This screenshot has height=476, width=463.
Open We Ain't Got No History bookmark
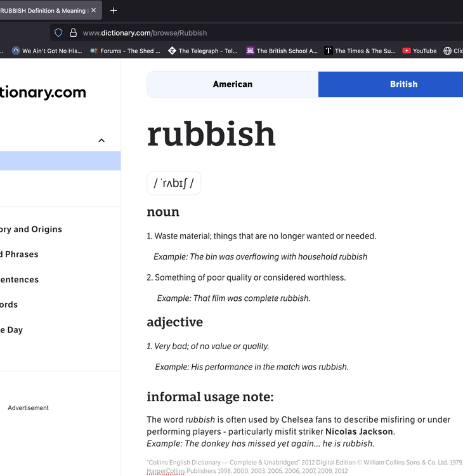coord(47,51)
